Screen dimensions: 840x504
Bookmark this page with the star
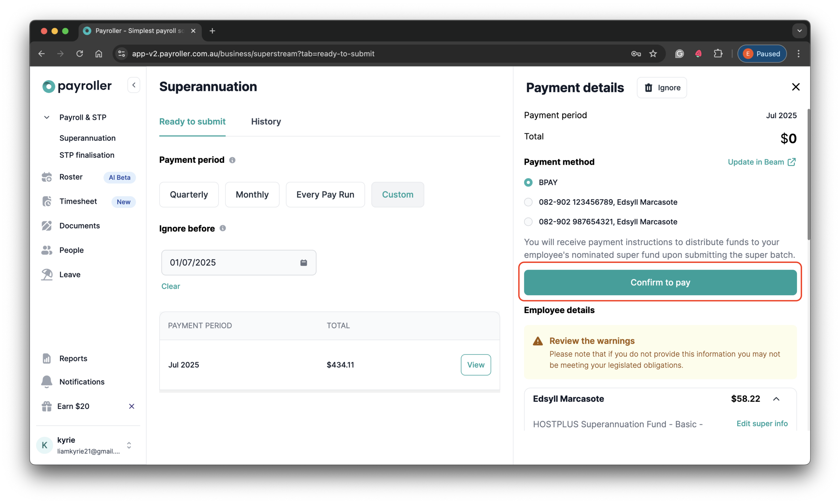653,54
